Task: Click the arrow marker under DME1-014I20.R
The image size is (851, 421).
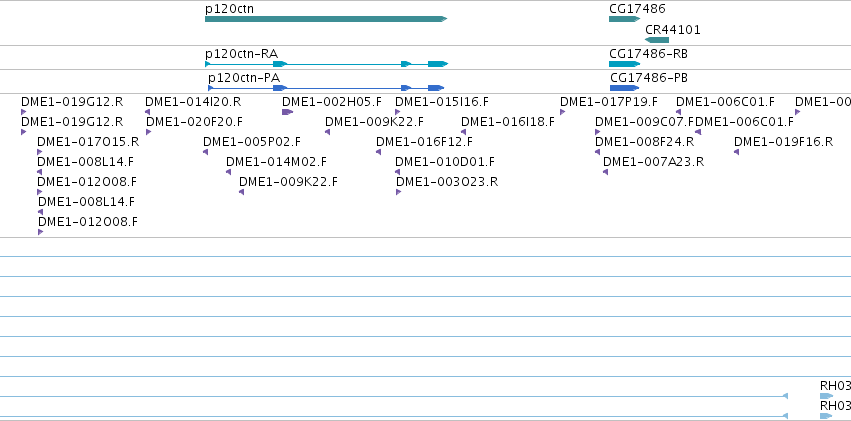Action: (147, 112)
